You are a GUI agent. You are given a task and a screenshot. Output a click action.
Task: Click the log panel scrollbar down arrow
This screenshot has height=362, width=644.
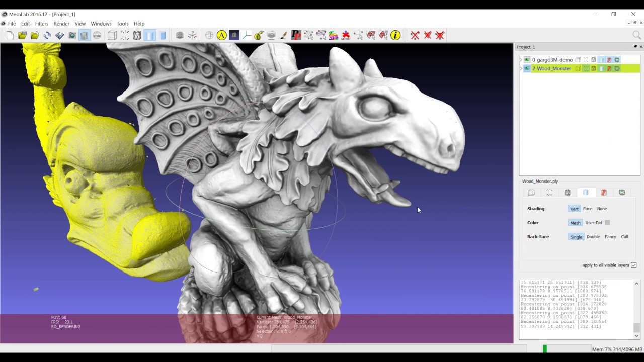[636, 336]
